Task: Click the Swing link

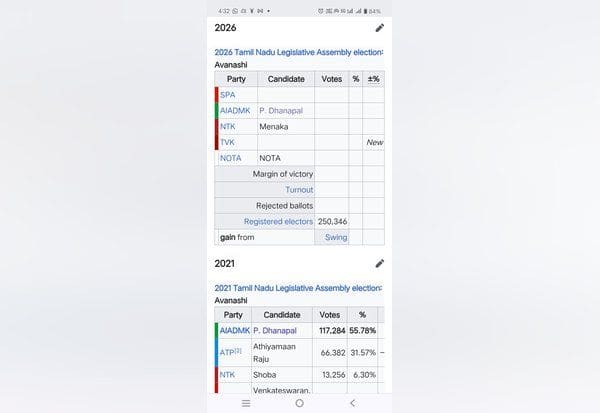Action: (x=336, y=237)
